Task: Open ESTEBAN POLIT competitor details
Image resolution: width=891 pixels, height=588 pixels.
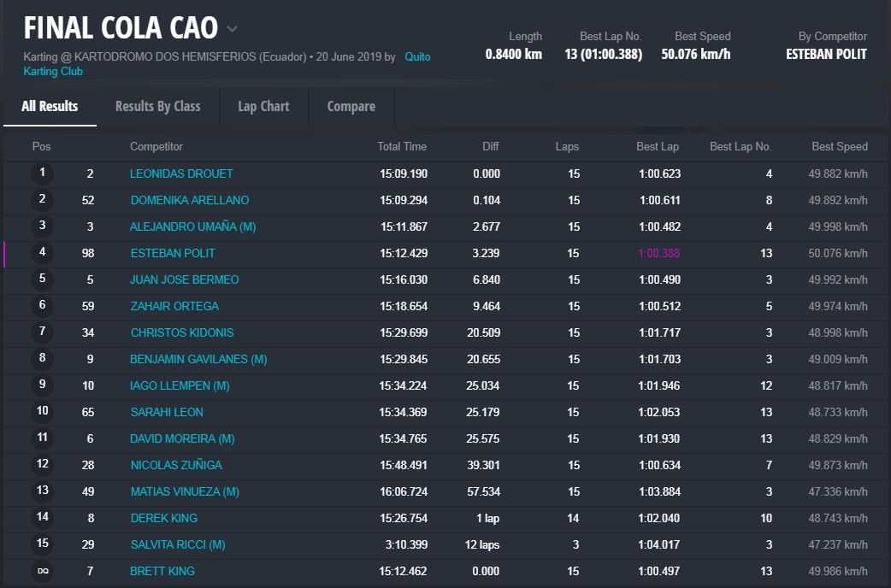Action: click(x=173, y=253)
